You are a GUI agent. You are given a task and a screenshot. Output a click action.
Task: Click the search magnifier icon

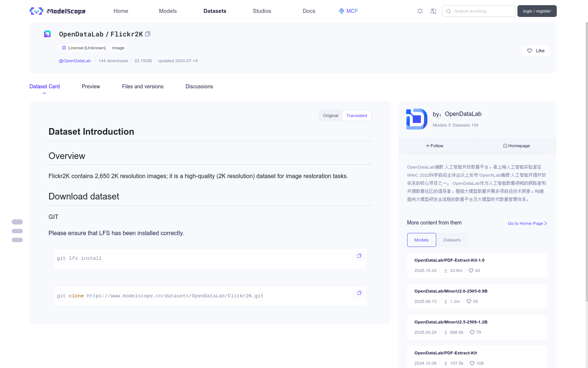[x=448, y=11]
